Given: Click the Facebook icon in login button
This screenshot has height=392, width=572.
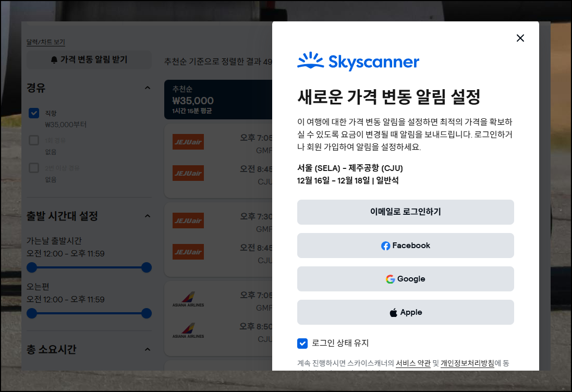Looking at the screenshot, I should click(x=385, y=246).
